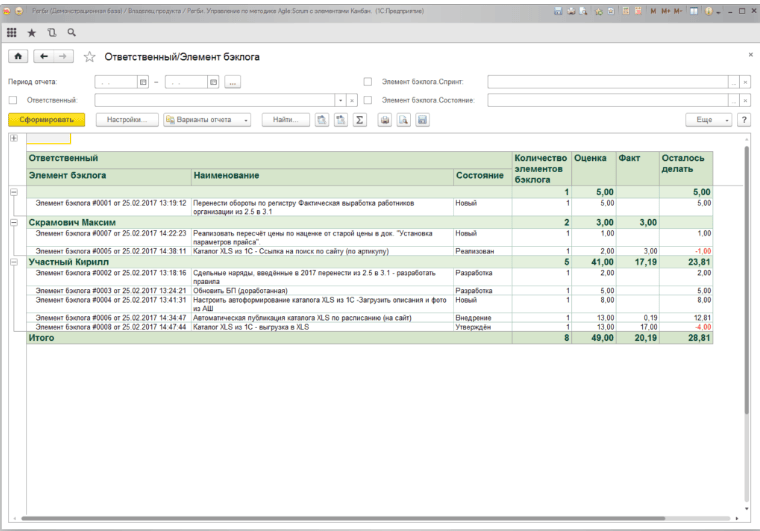Open the Настройки... button
This screenshot has height=531, width=760.
(x=126, y=119)
